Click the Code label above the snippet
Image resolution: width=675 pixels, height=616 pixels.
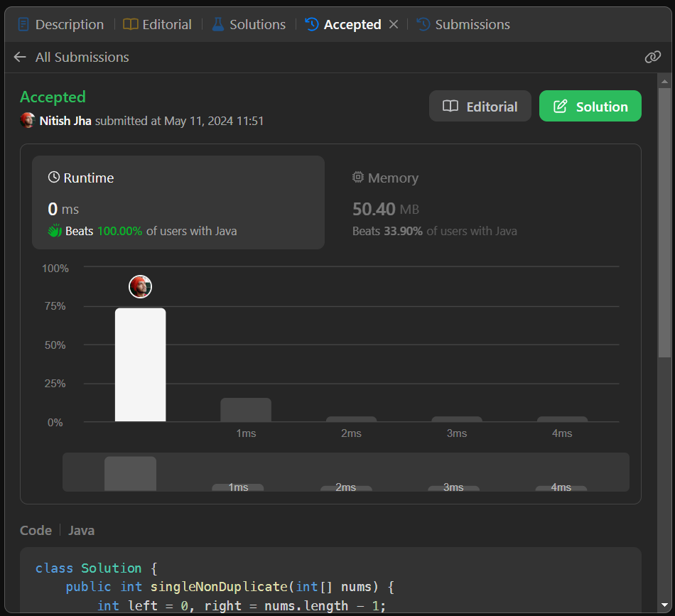pyautogui.click(x=36, y=530)
